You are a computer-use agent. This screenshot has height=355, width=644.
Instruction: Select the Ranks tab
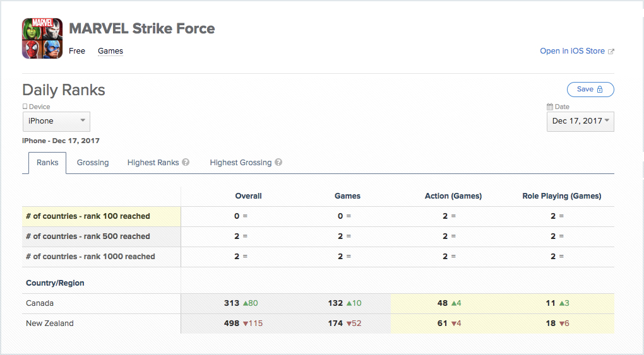pyautogui.click(x=47, y=163)
